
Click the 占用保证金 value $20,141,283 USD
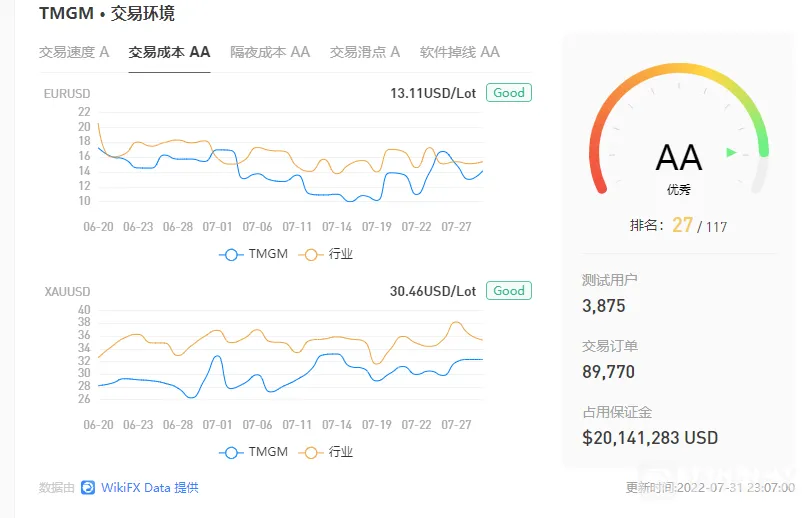[x=650, y=438]
